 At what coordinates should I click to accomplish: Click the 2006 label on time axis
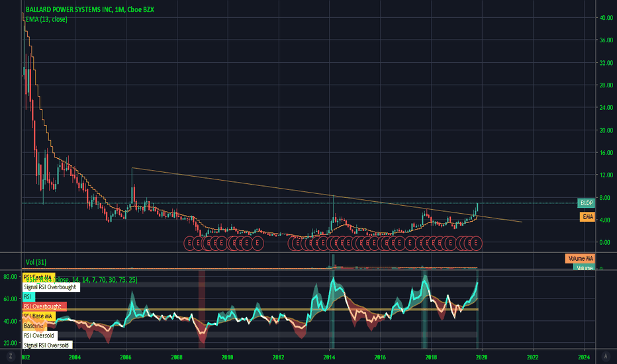coord(126,357)
